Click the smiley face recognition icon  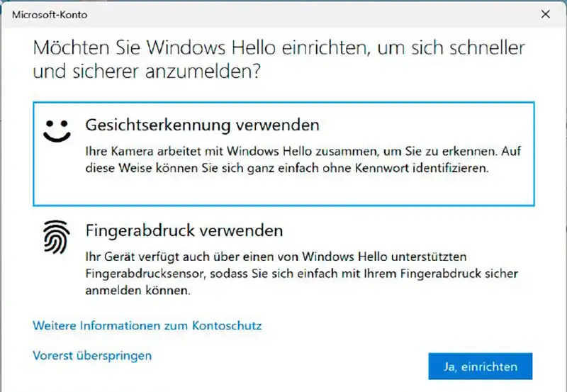point(57,131)
